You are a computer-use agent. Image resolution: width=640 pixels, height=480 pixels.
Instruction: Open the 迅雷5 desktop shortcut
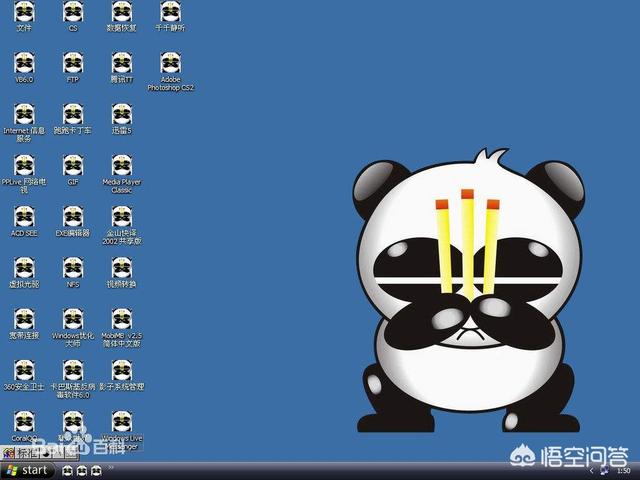point(122,114)
